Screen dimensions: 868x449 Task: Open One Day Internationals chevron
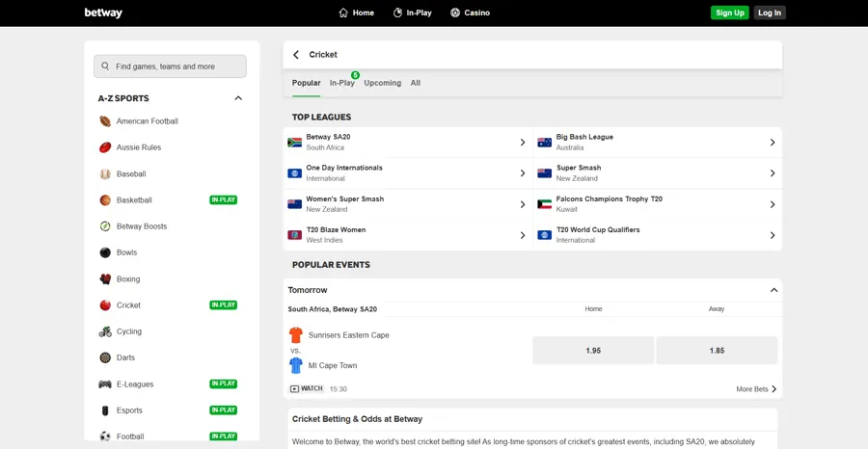pos(523,173)
